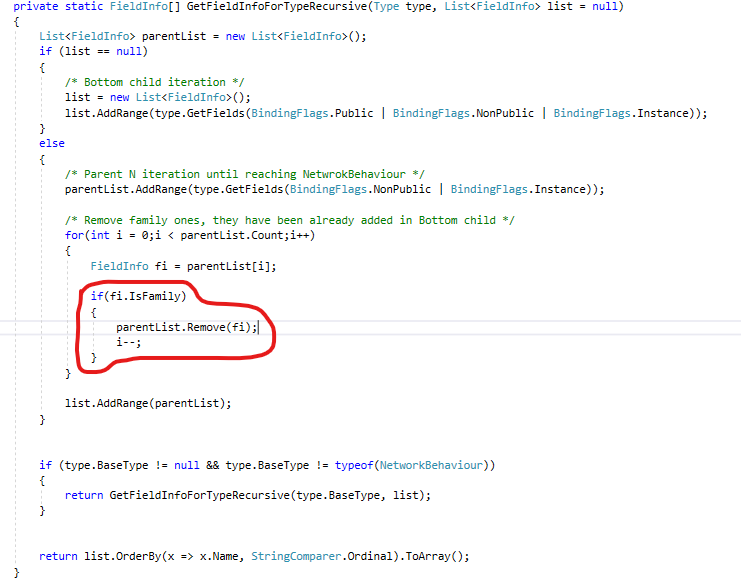This screenshot has height=586, width=741.
Task: Click method name in the signature line
Action: click(x=277, y=7)
